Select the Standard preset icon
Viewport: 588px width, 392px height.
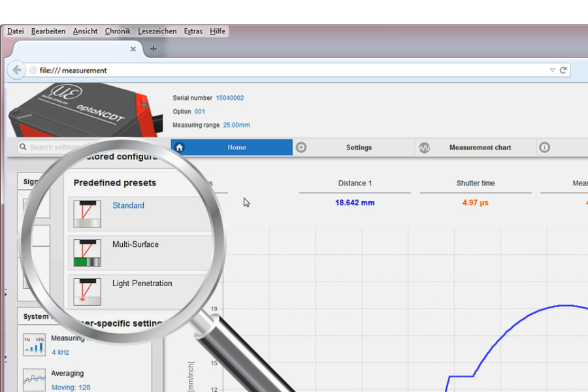click(87, 214)
